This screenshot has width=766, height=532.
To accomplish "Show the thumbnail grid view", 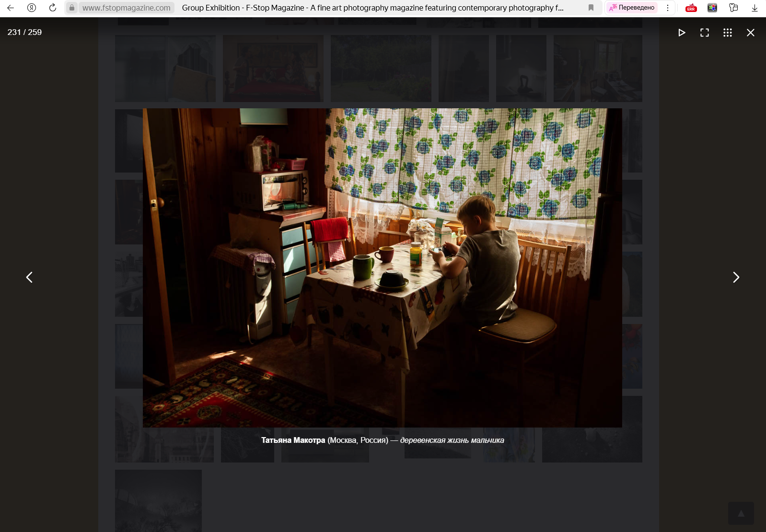I will click(x=728, y=33).
